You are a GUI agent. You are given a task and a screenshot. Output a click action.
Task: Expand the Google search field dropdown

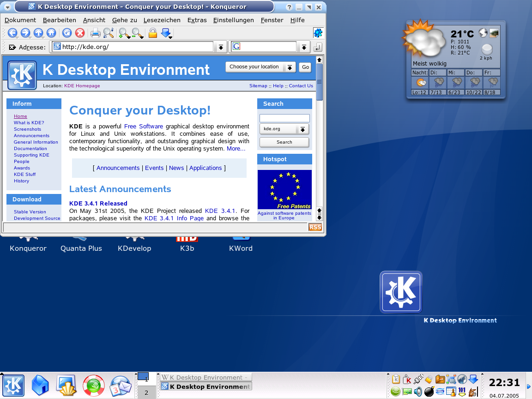click(303, 47)
